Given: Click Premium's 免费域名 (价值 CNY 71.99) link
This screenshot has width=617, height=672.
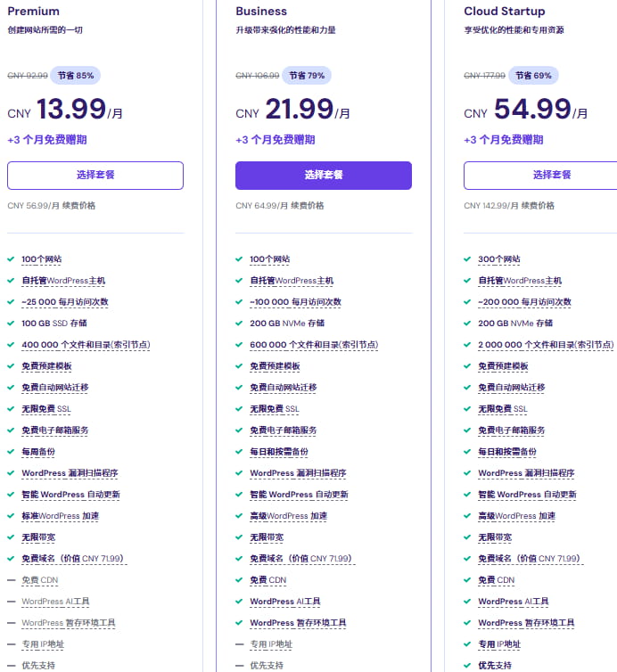Looking at the screenshot, I should click(72, 559).
